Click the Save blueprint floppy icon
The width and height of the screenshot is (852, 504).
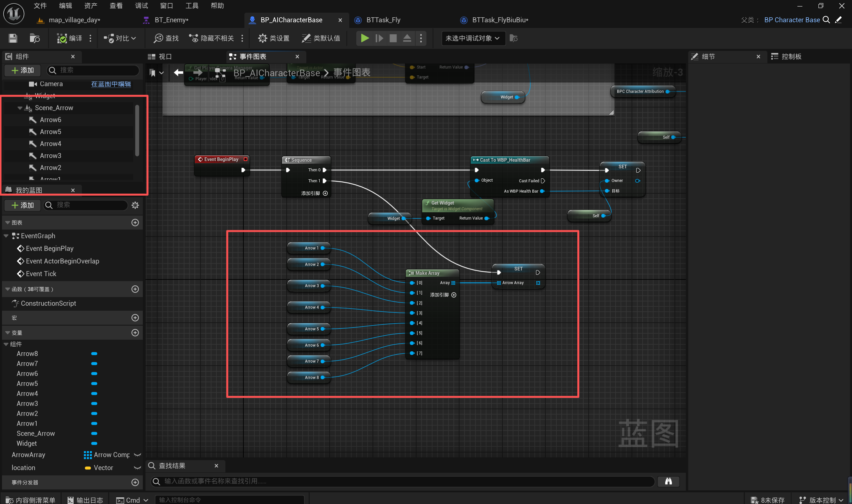tap(13, 38)
